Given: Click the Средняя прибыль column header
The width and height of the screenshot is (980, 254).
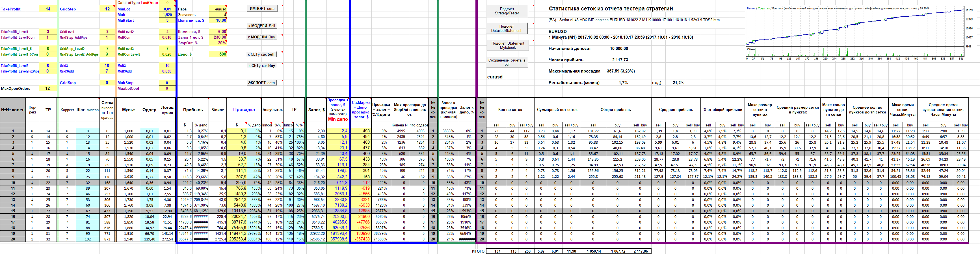Looking at the screenshot, I should click(676, 110).
